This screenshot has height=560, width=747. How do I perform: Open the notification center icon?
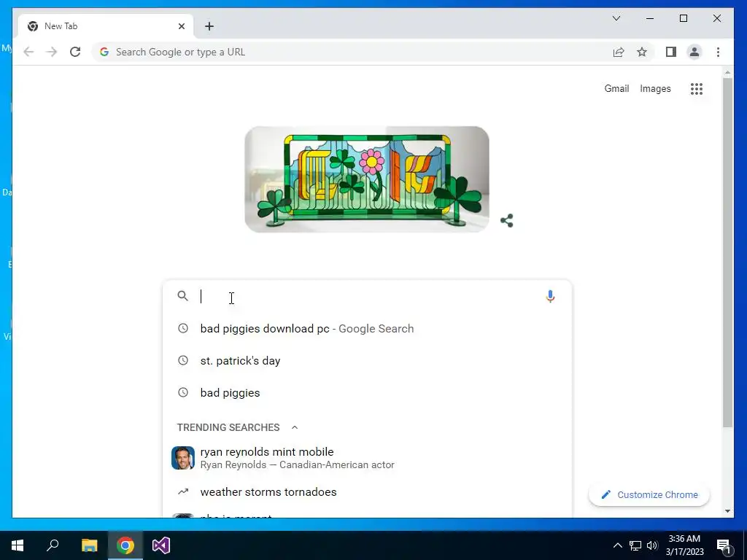point(724,545)
